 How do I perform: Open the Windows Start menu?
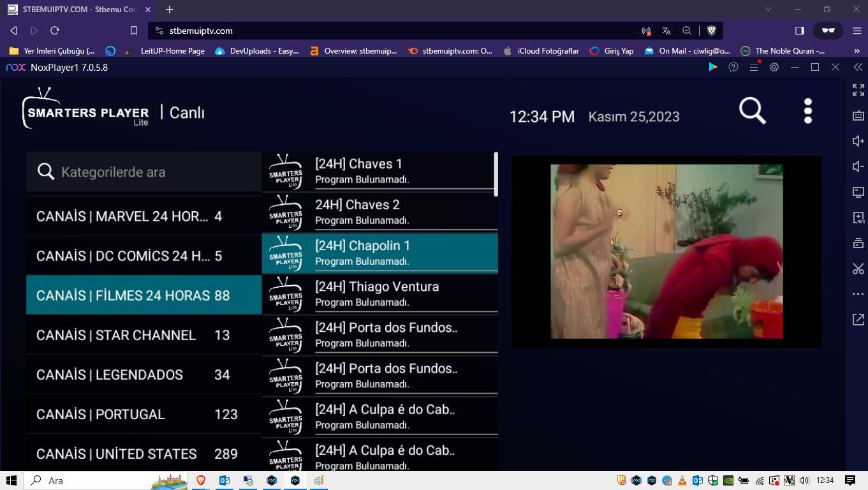11,480
